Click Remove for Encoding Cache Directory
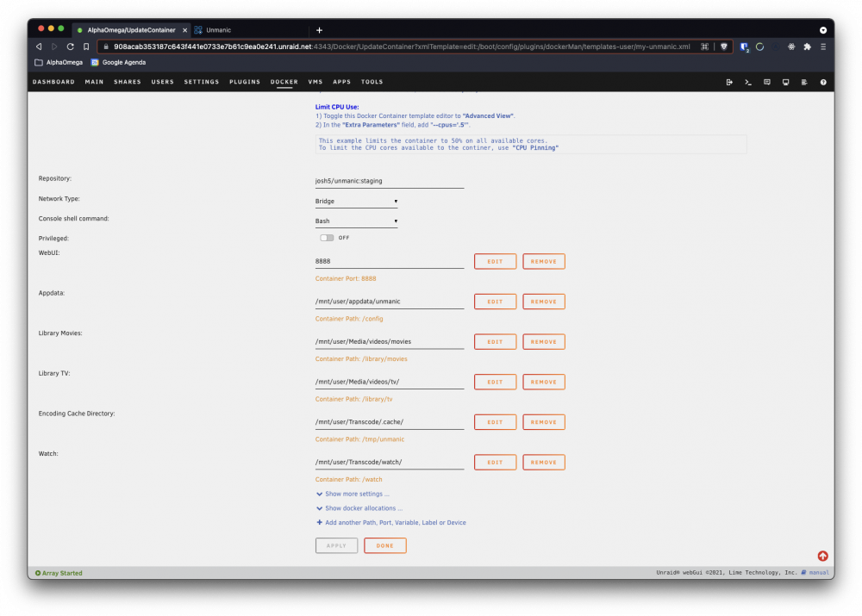 click(544, 422)
